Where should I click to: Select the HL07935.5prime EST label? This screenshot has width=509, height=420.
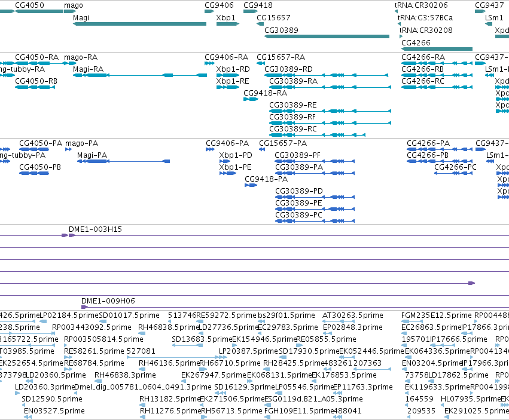click(471, 399)
